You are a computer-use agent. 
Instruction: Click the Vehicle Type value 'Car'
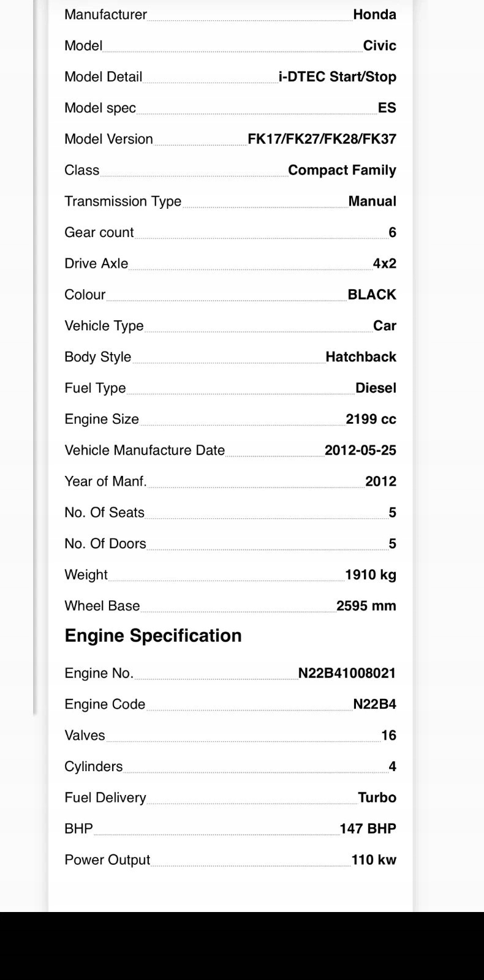point(384,326)
